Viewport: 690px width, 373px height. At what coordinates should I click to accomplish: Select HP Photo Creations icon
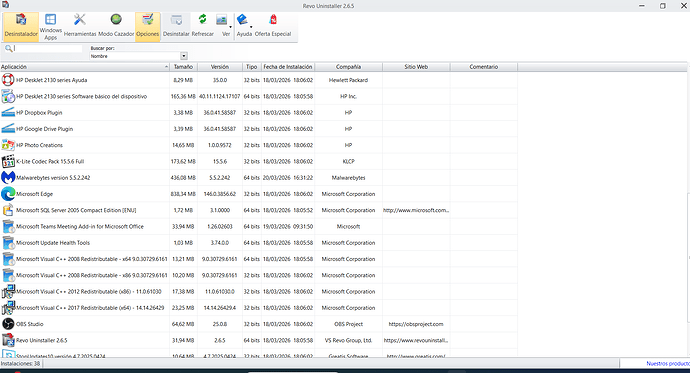click(x=8, y=145)
